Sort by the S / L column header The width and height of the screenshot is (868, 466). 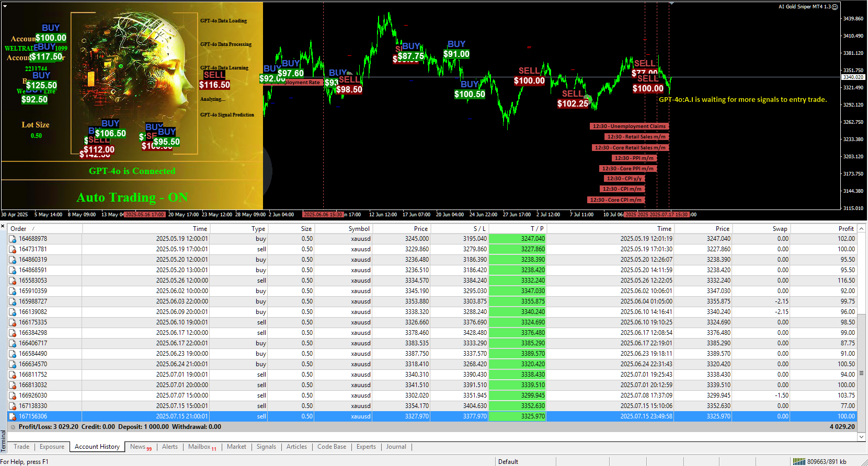(459, 228)
